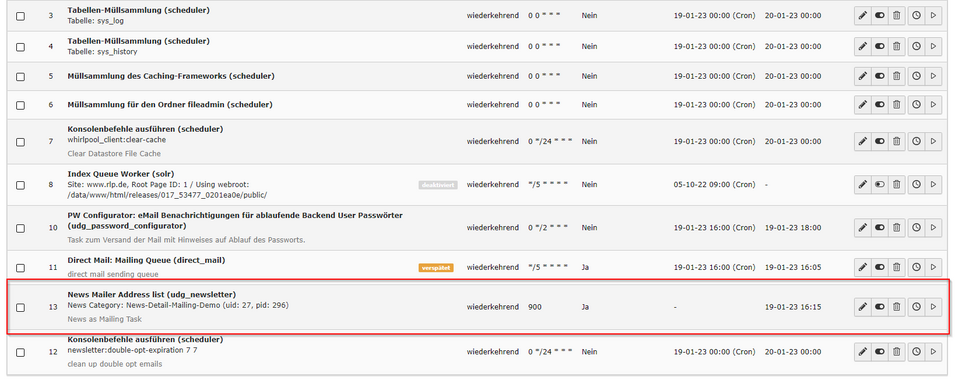This screenshot has height=380, width=955.
Task: Open News Mailer Address list task title
Action: pos(152,295)
